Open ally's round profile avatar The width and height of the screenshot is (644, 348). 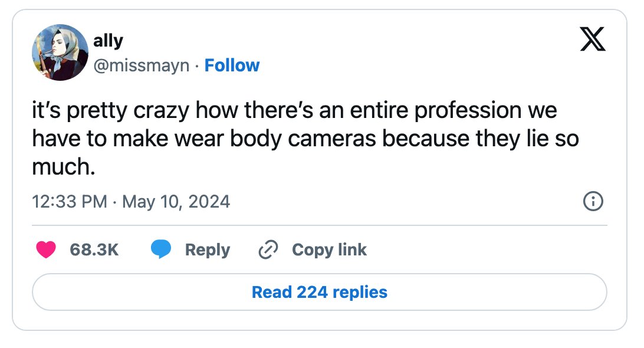pyautogui.click(x=60, y=52)
